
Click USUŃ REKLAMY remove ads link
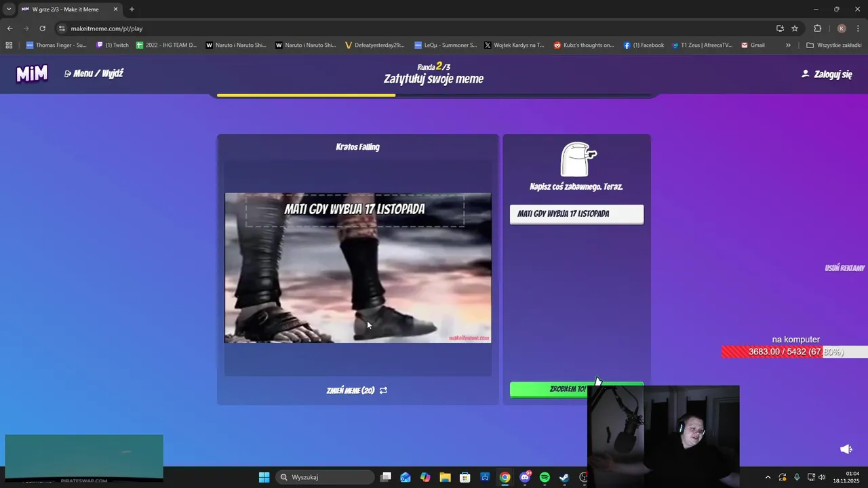pyautogui.click(x=844, y=268)
